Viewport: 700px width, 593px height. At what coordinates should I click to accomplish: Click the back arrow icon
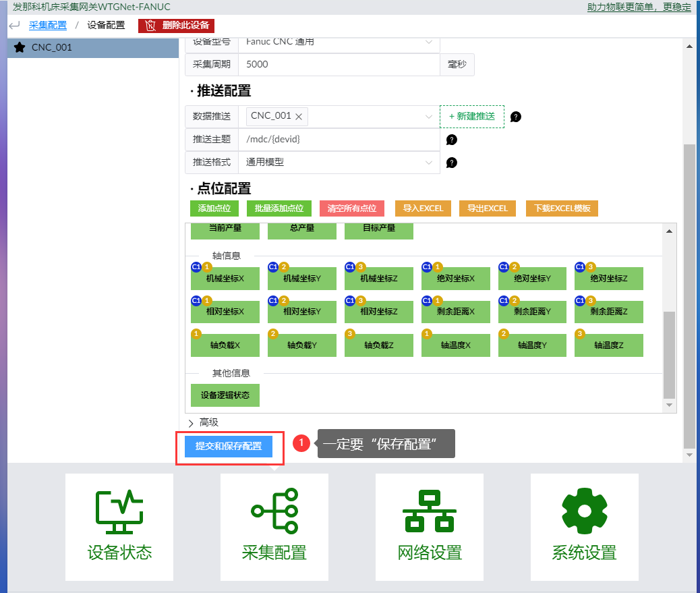(x=14, y=26)
